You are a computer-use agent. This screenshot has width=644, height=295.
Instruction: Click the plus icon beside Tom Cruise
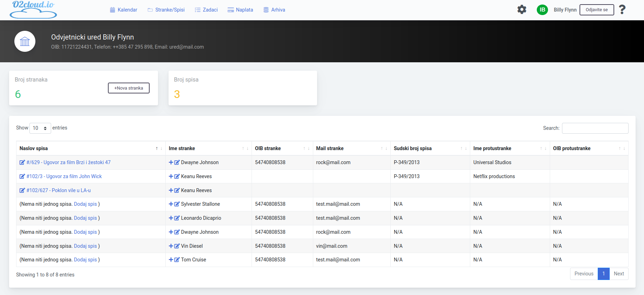pyautogui.click(x=171, y=260)
